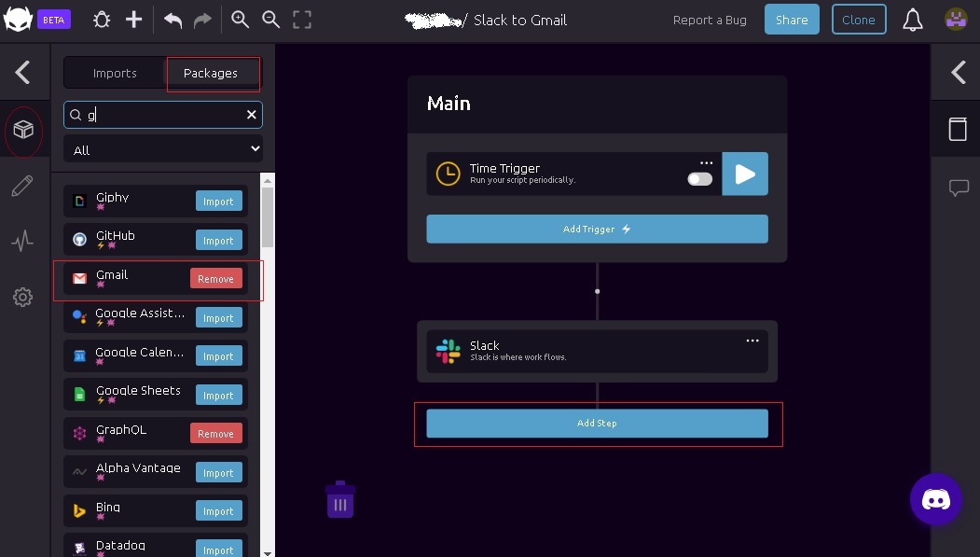Click the purple trash bin on canvas
This screenshot has width=980, height=557.
click(340, 499)
